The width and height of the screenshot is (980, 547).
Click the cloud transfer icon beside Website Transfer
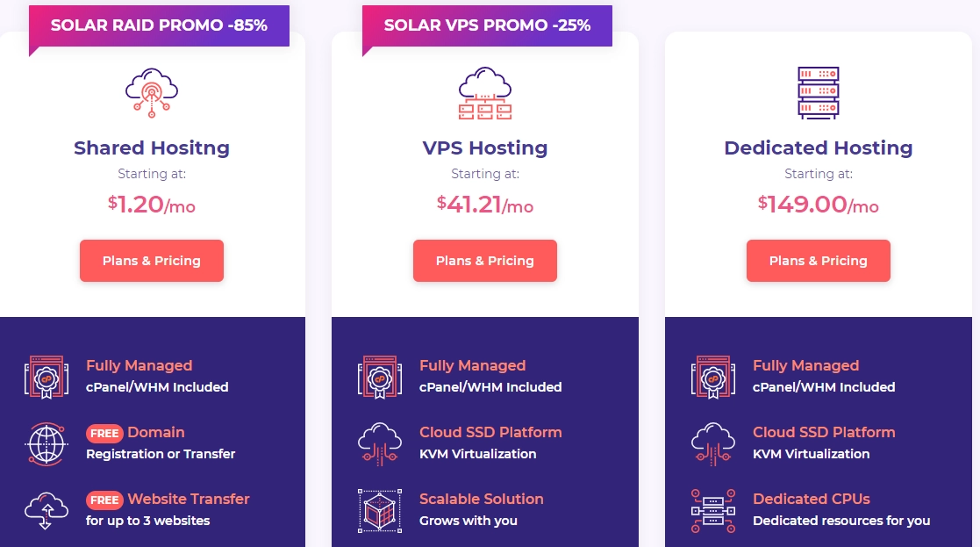pyautogui.click(x=46, y=511)
